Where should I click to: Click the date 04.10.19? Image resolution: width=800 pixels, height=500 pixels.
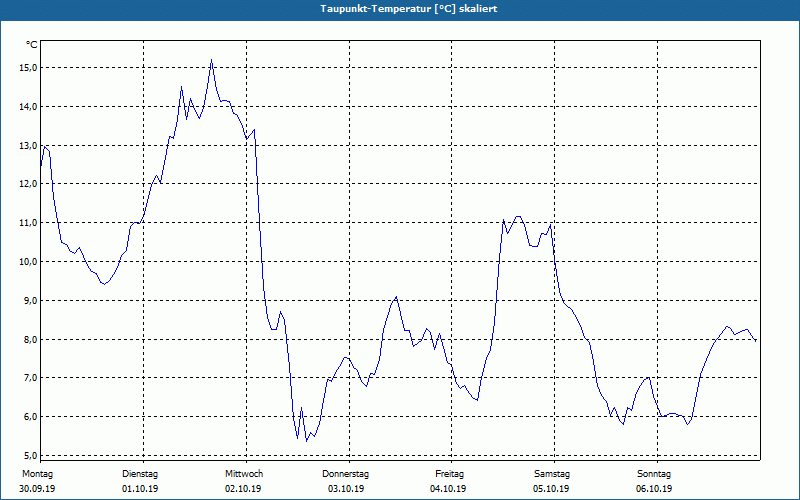(448, 489)
